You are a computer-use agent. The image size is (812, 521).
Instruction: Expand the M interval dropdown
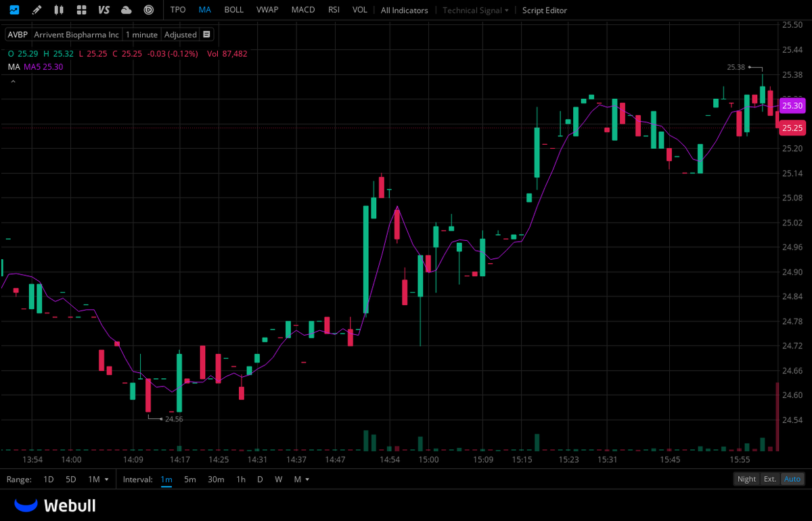click(x=302, y=479)
